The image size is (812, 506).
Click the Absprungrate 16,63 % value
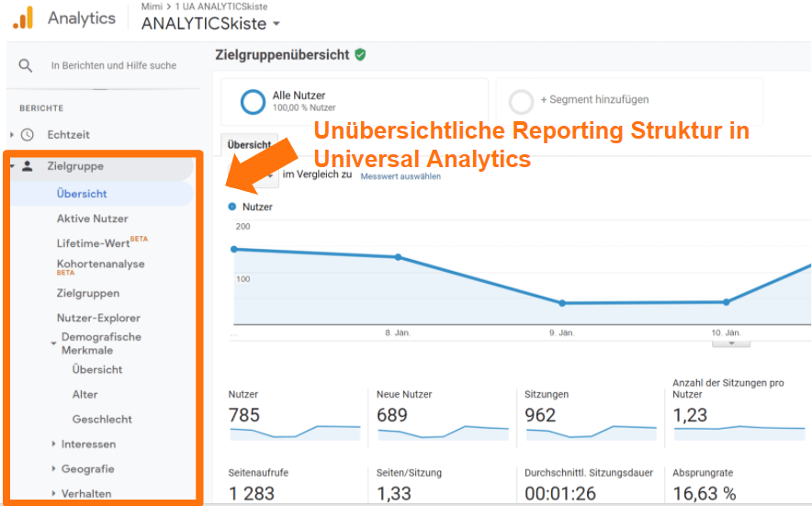pyautogui.click(x=705, y=493)
